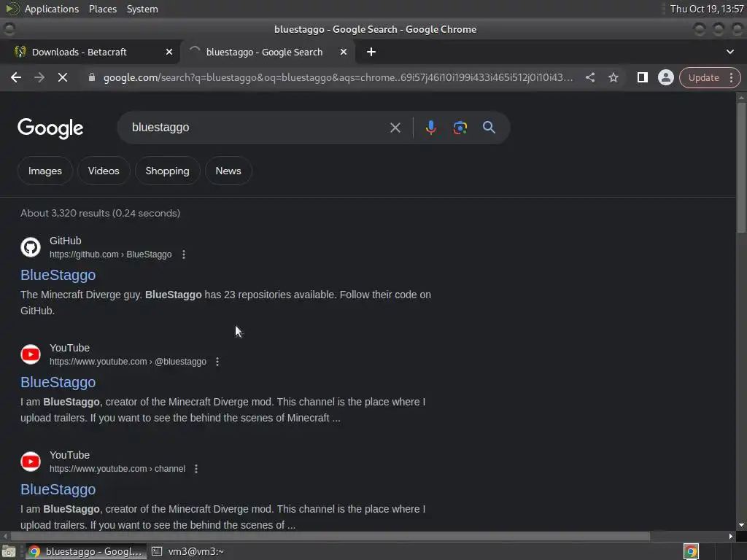Switch to vm3@vm3 terminal in taskbar
747x560 pixels.
pos(188,551)
